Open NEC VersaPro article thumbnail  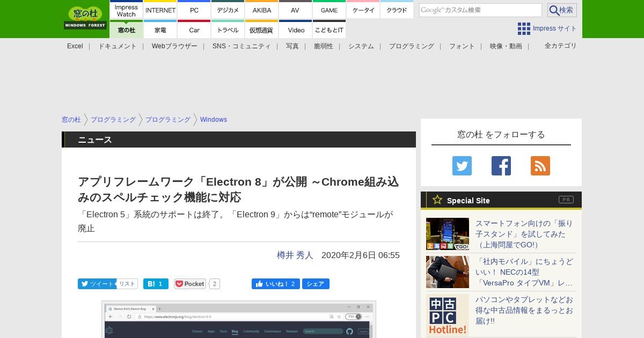[448, 272]
